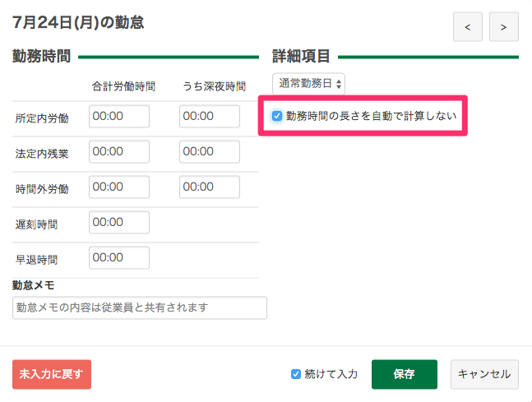Click the 7月24日(月)の勤怠 heading
Image resolution: width=532 pixels, height=402 pixels.
coord(78,23)
